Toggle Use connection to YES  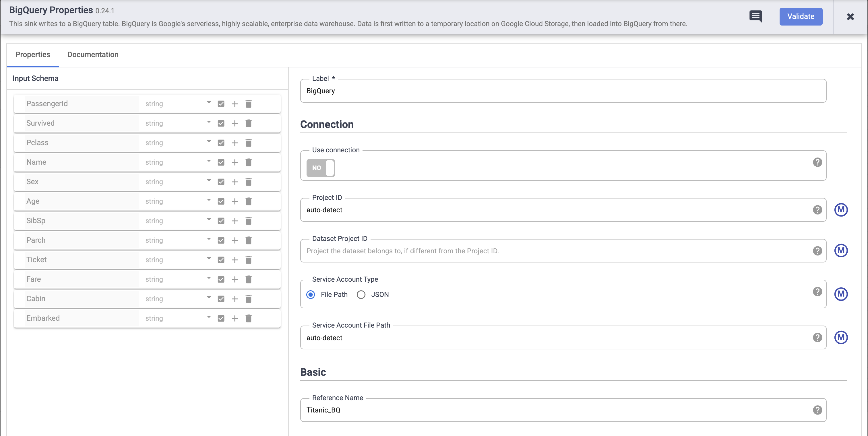click(320, 168)
